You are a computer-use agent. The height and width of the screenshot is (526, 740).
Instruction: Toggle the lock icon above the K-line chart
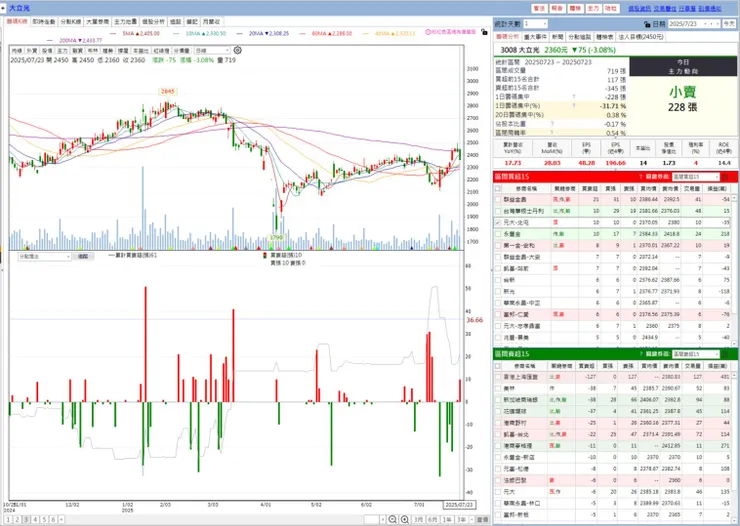click(x=484, y=32)
